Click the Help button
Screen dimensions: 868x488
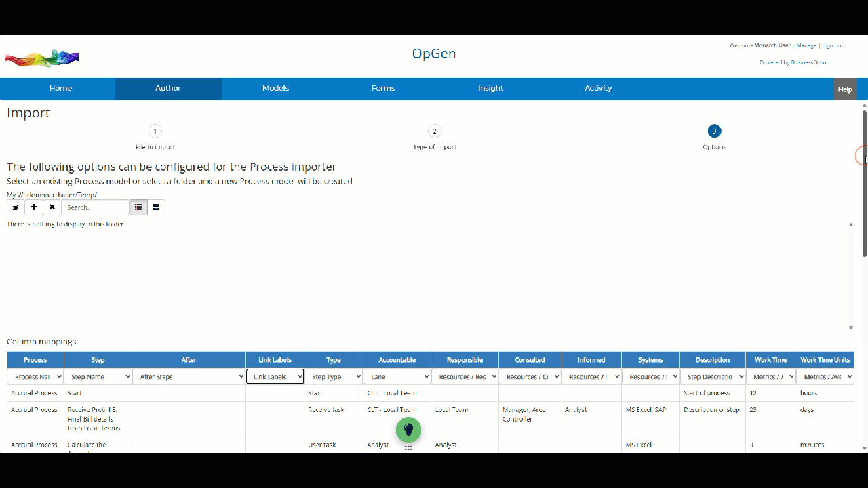point(845,89)
